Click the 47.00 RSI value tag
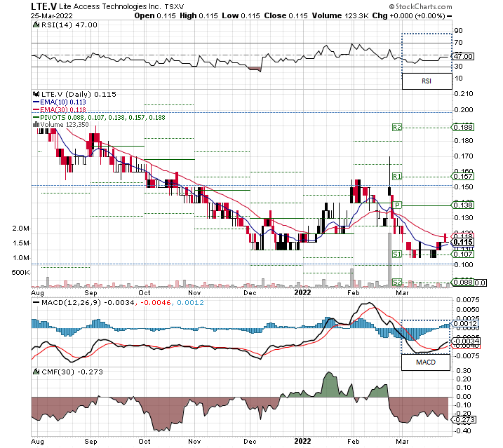 (x=464, y=57)
